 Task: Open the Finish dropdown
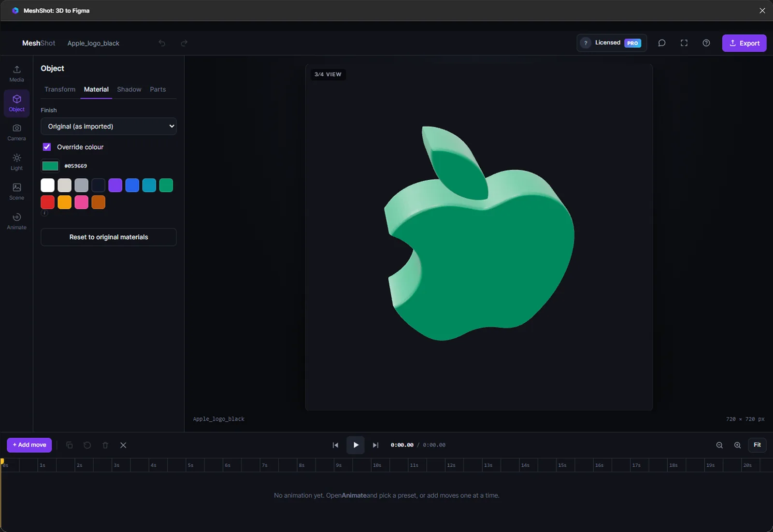click(109, 126)
